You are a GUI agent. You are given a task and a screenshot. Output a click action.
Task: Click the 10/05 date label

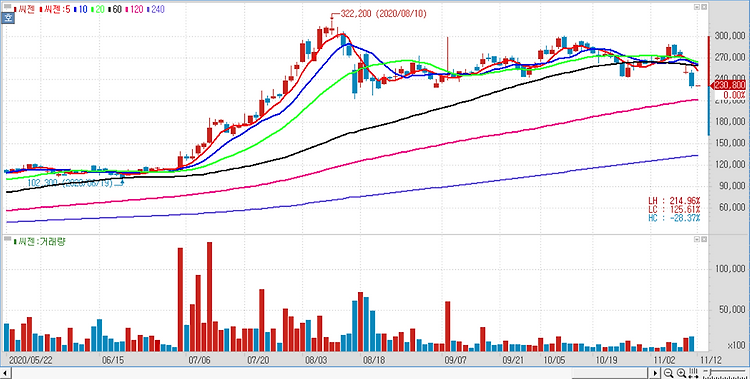pos(554,359)
